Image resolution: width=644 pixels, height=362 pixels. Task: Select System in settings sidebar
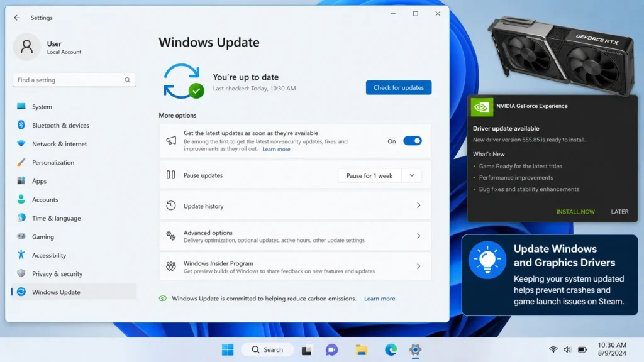point(74,106)
